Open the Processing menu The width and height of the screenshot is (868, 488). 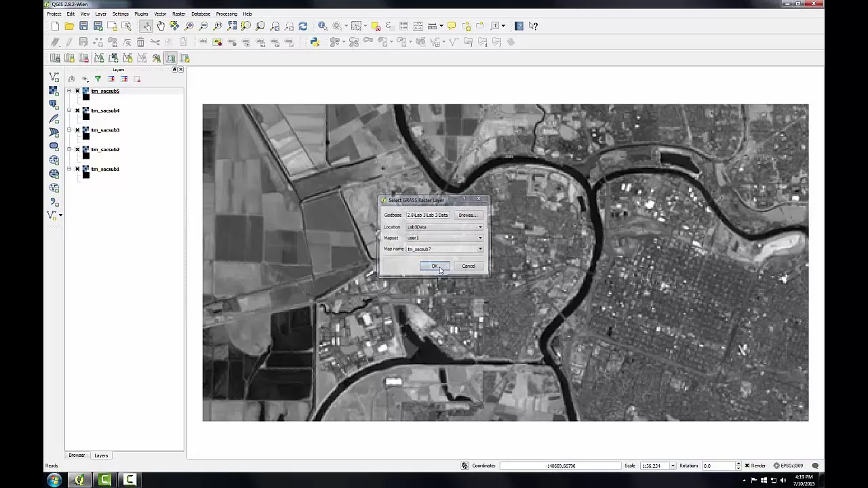tap(226, 14)
